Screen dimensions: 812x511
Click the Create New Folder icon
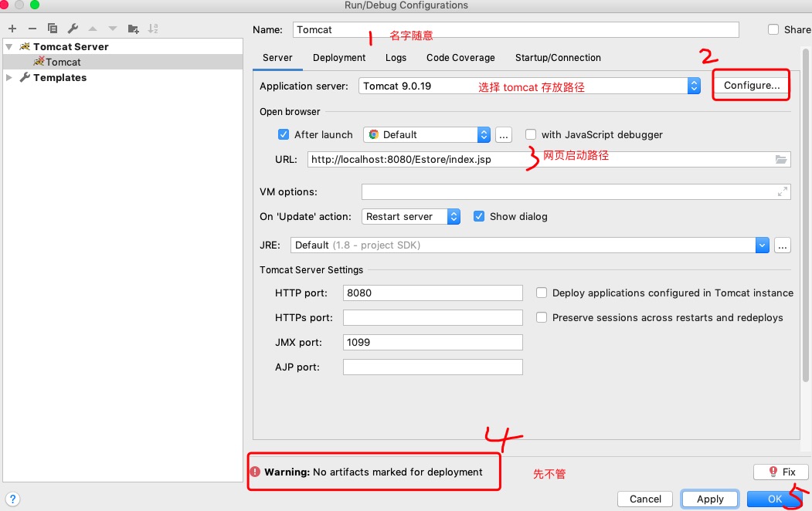click(133, 29)
